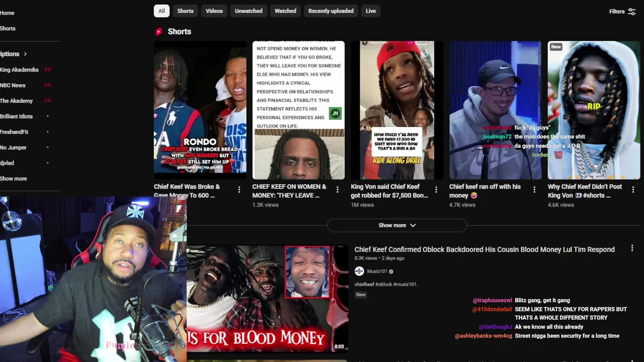The width and height of the screenshot is (644, 362).
Task: Play the RONDO short thumbnail
Action: tap(200, 110)
